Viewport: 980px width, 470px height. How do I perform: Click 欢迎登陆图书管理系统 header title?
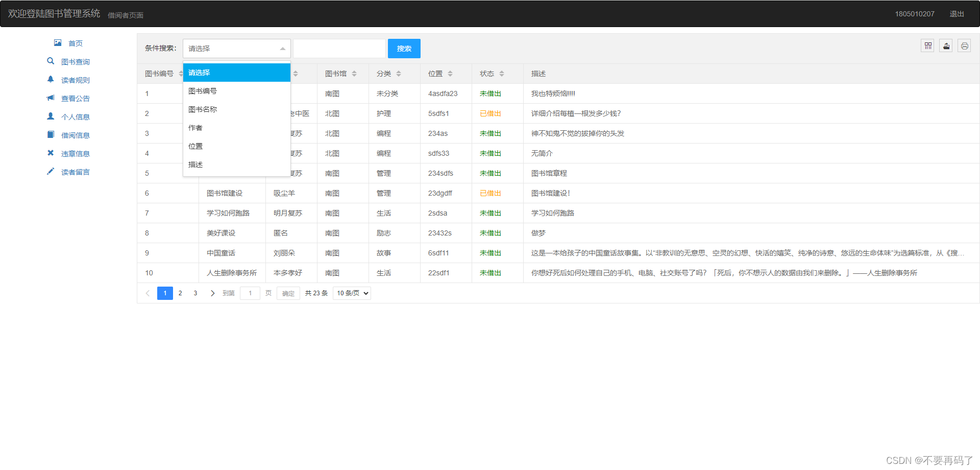(54, 13)
